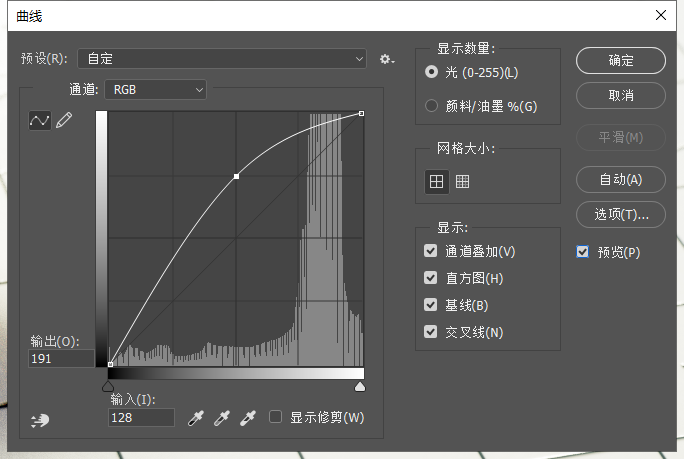Image resolution: width=684 pixels, height=459 pixels.
Task: Select the curve point editing tool
Action: [40, 120]
